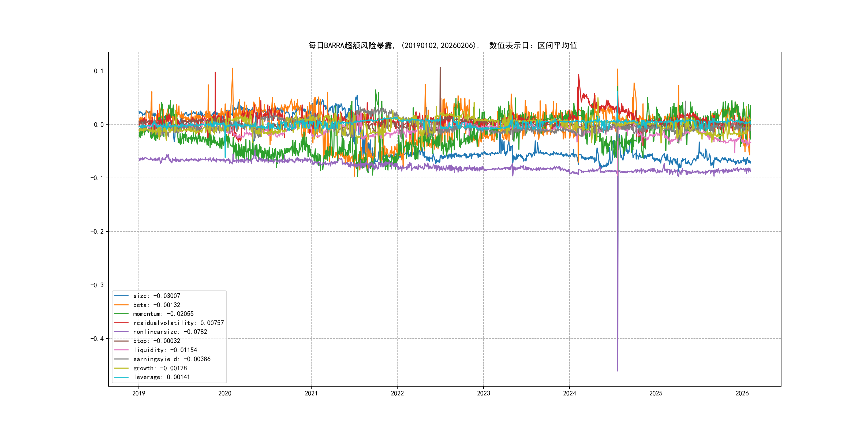Image resolution: width=868 pixels, height=434 pixels.
Task: Click the 2026 x-axis tick label
Action: (x=742, y=393)
